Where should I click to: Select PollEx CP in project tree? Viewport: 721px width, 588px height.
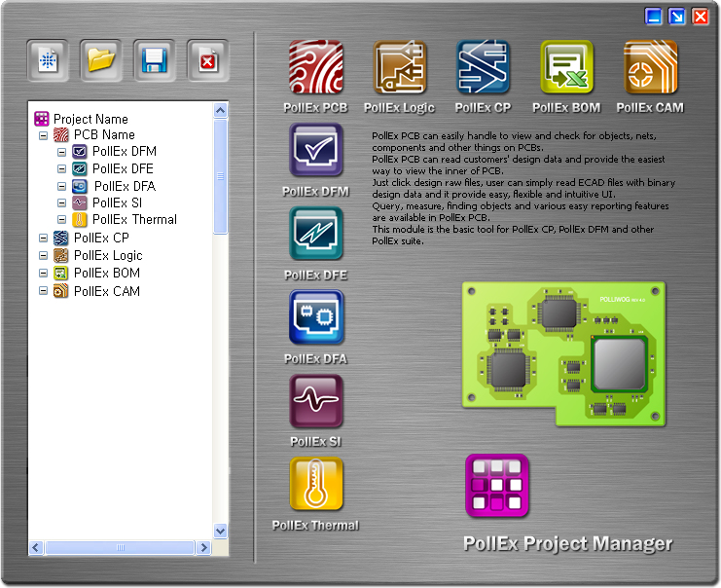(x=101, y=238)
